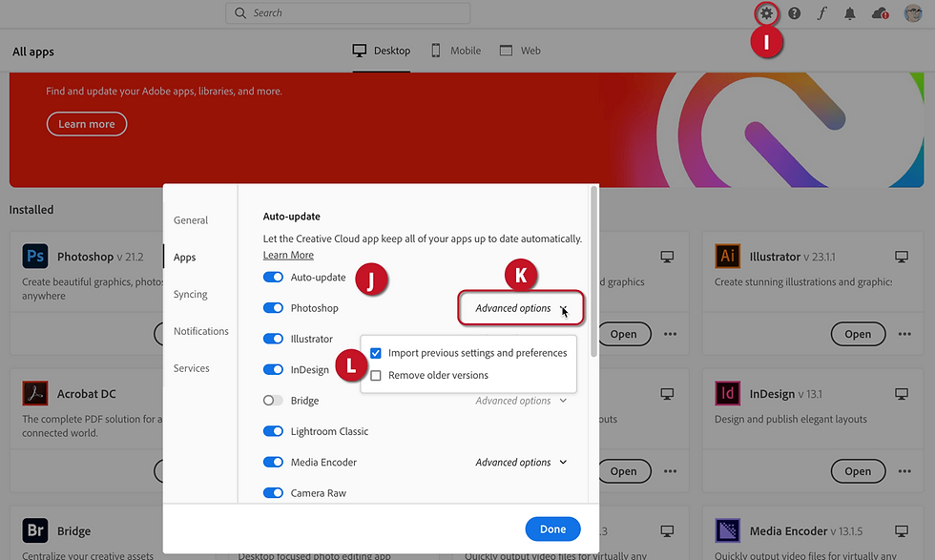Click the Illustrator app icon
Viewport: 935px width, 560px height.
(x=727, y=257)
